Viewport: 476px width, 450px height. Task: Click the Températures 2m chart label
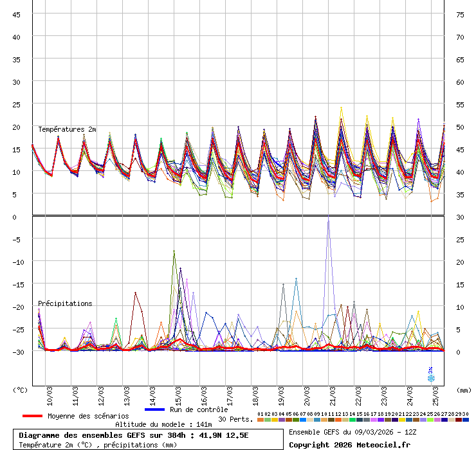click(x=67, y=129)
